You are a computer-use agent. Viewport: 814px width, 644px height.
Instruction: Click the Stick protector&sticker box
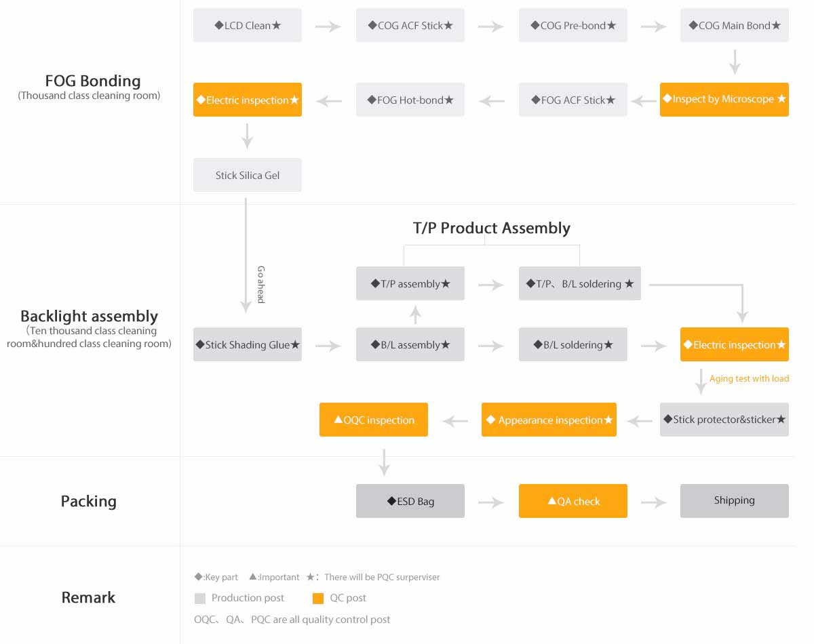click(724, 420)
